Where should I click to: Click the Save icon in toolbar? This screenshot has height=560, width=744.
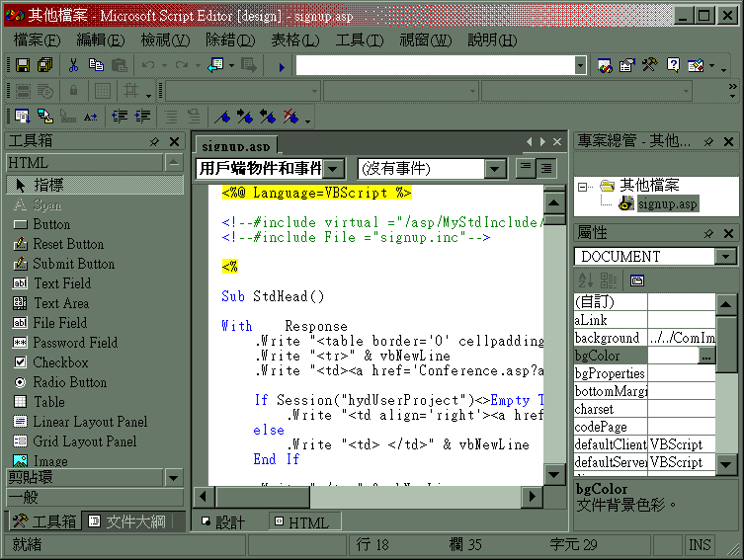point(23,65)
